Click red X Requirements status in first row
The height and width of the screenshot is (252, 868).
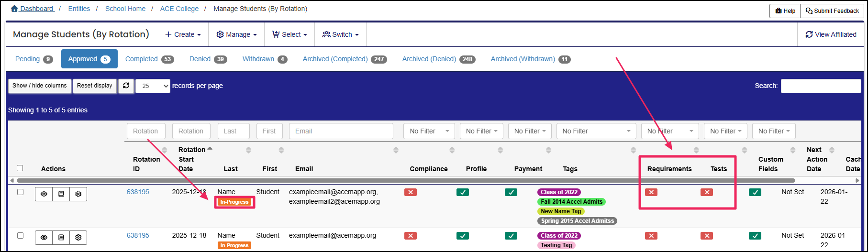[x=651, y=192]
